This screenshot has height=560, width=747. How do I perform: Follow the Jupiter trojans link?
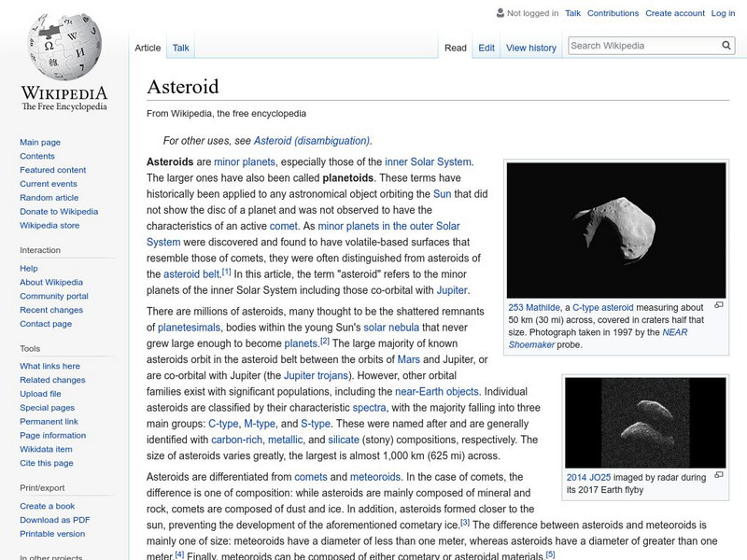tap(316, 376)
